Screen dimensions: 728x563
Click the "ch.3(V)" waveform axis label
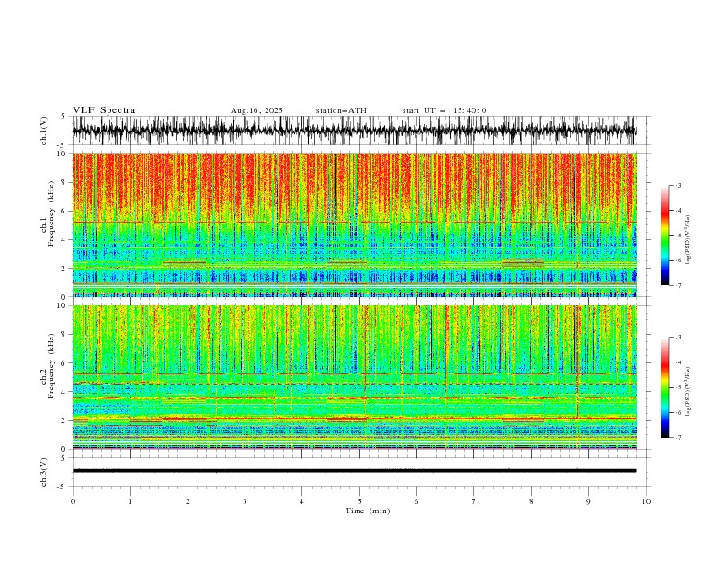(x=44, y=472)
